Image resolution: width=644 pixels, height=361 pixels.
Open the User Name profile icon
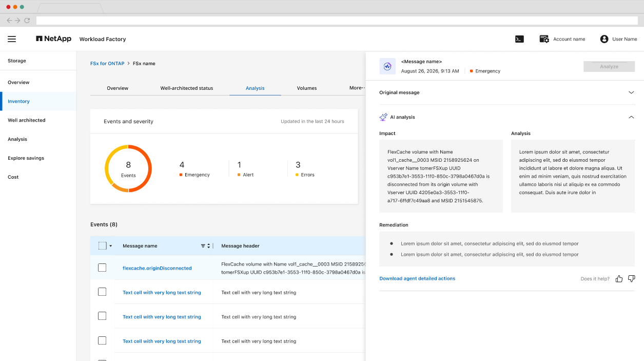click(604, 39)
